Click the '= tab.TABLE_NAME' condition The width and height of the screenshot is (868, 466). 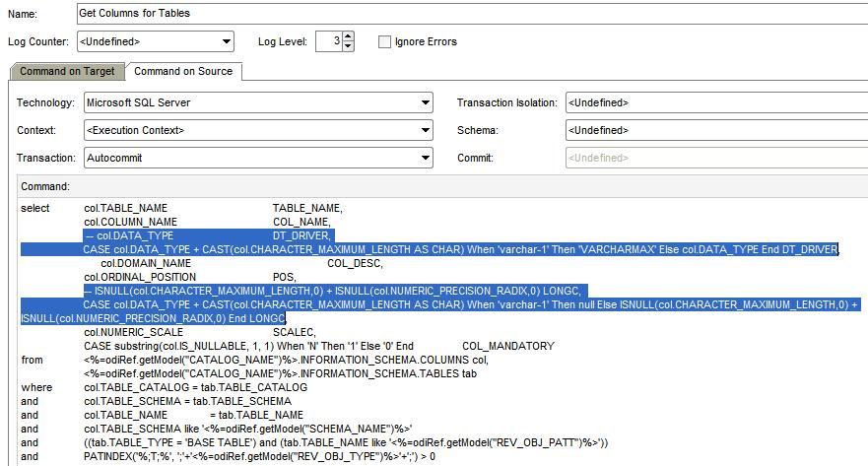tap(256, 416)
